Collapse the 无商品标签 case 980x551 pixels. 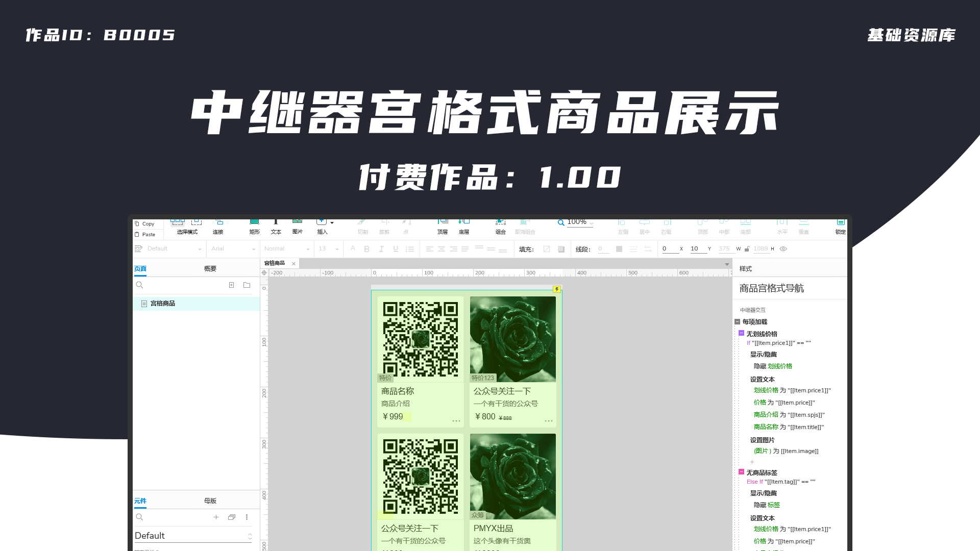click(742, 472)
